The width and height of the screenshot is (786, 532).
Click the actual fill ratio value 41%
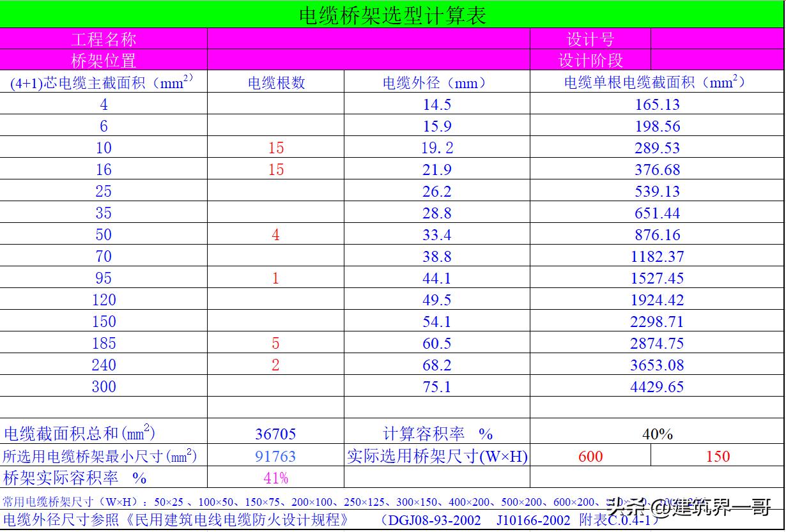pos(276,478)
